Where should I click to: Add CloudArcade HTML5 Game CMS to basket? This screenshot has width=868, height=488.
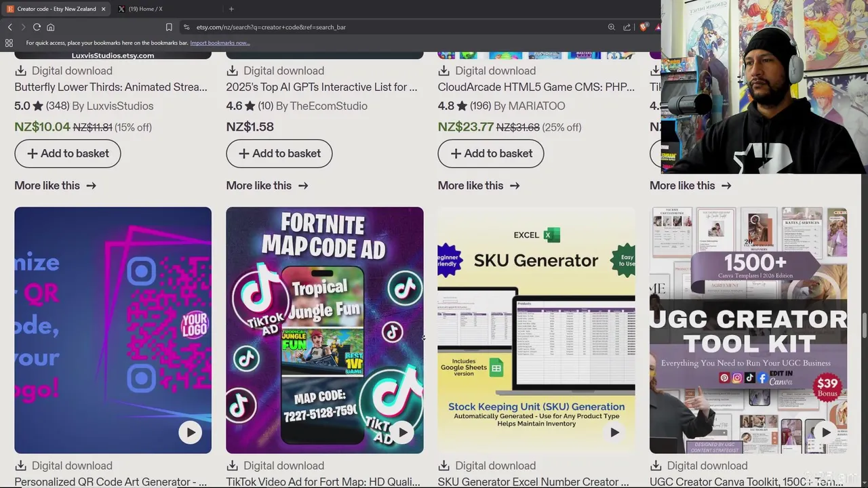click(491, 153)
